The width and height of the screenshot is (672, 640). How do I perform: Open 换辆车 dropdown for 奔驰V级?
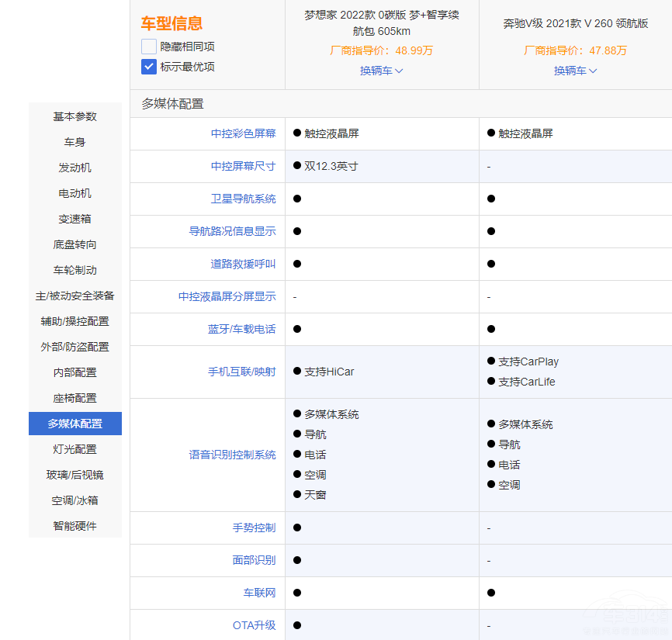[x=575, y=71]
